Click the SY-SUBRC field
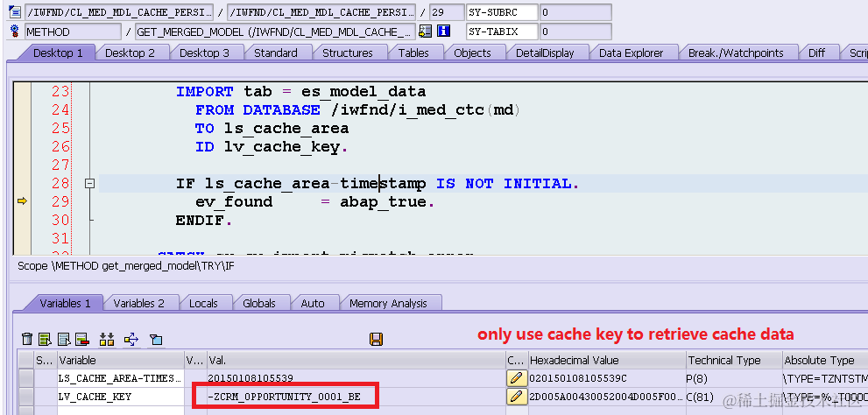 pos(502,11)
